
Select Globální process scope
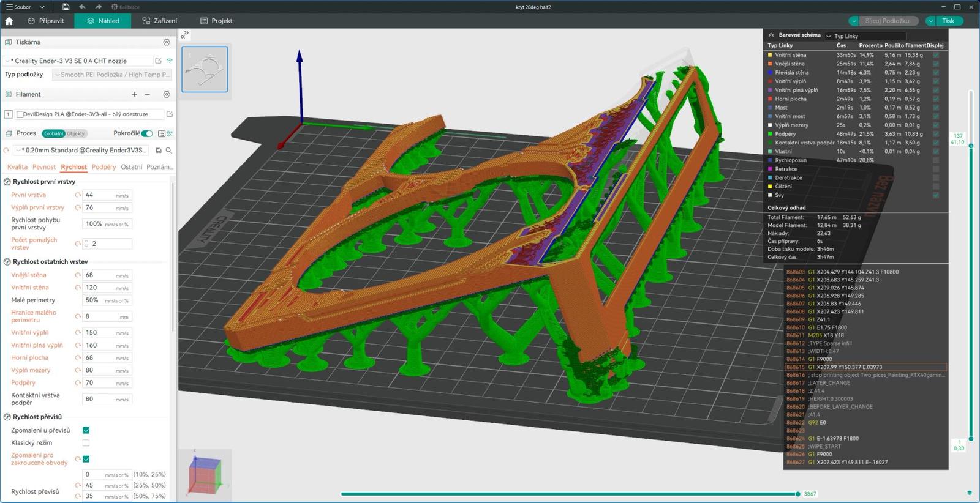(x=53, y=133)
